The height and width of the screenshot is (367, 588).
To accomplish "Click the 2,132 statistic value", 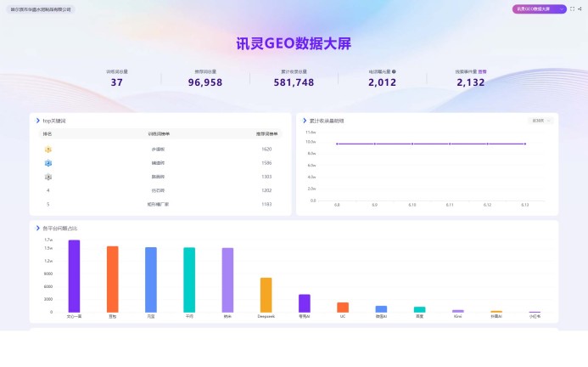I will click(471, 82).
